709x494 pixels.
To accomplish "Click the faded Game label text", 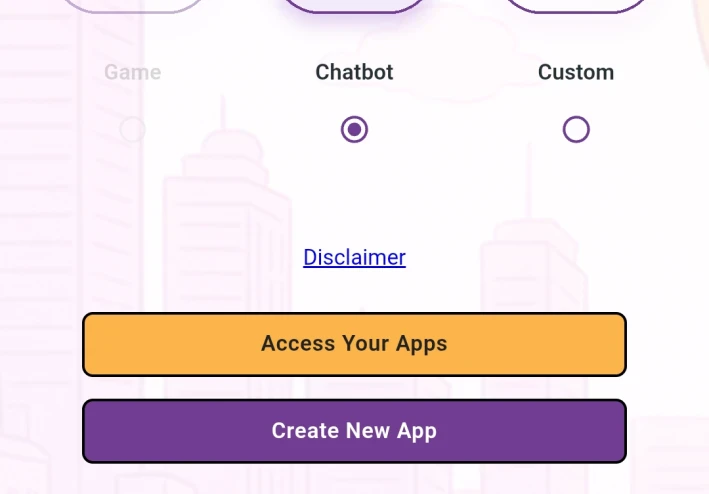I will (132, 72).
